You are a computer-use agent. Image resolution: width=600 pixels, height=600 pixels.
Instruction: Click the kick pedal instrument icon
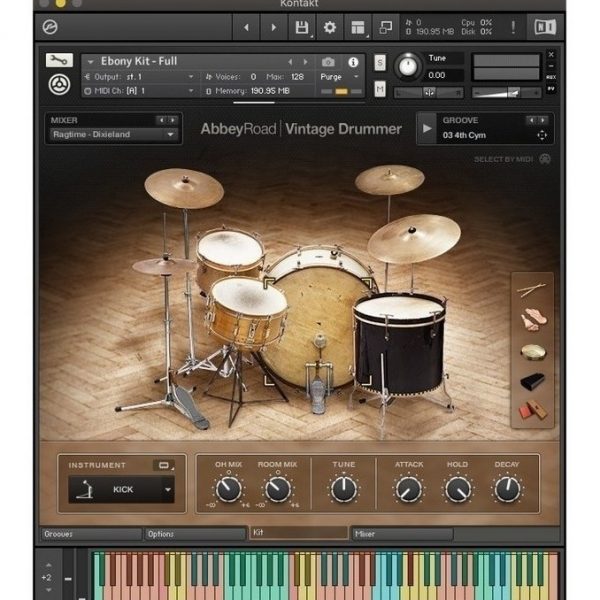tap(85, 489)
